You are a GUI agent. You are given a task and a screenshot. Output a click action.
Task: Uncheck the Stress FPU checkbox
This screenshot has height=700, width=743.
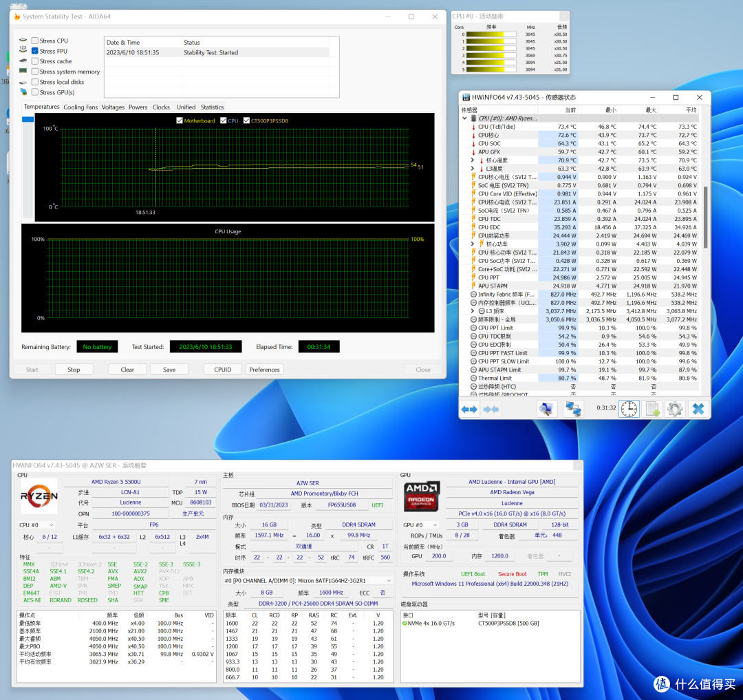[35, 51]
